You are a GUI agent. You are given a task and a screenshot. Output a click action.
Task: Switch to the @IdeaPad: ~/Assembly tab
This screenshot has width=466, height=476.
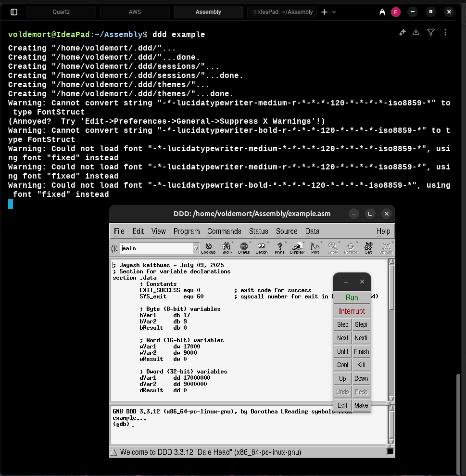click(x=282, y=12)
